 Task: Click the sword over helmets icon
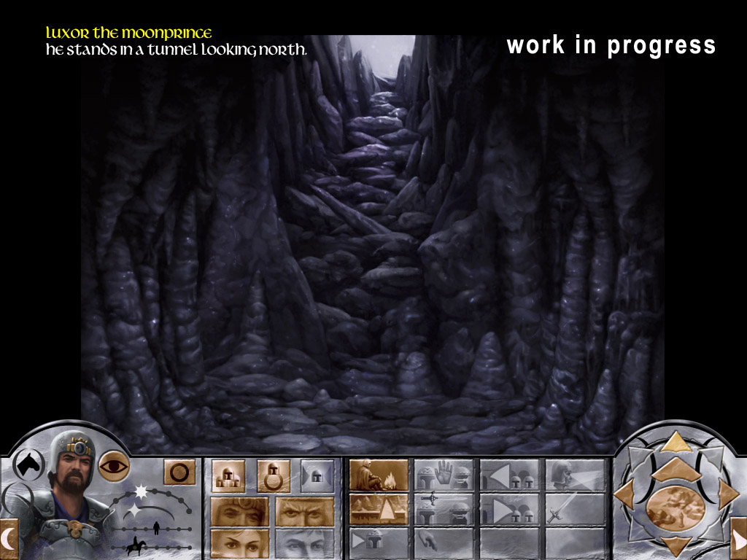pos(444,509)
